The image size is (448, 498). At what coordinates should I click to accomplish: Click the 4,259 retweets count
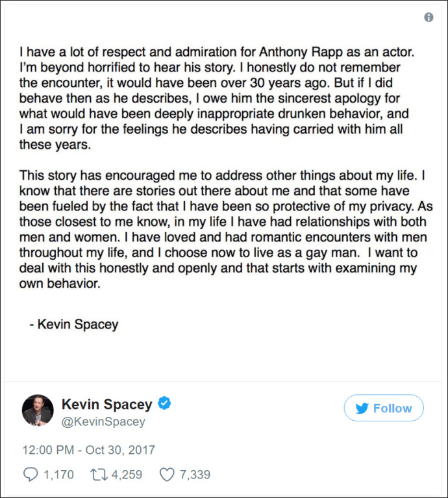click(126, 475)
